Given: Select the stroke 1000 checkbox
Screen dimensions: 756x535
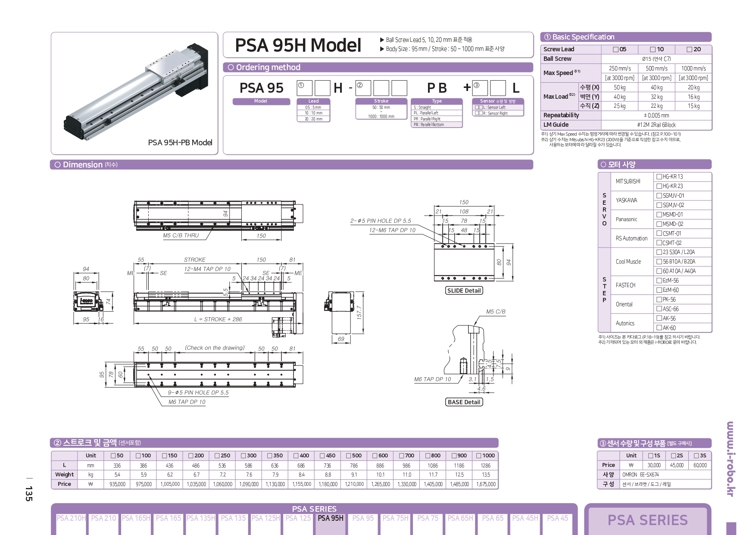Looking at the screenshot, I should (x=479, y=456).
